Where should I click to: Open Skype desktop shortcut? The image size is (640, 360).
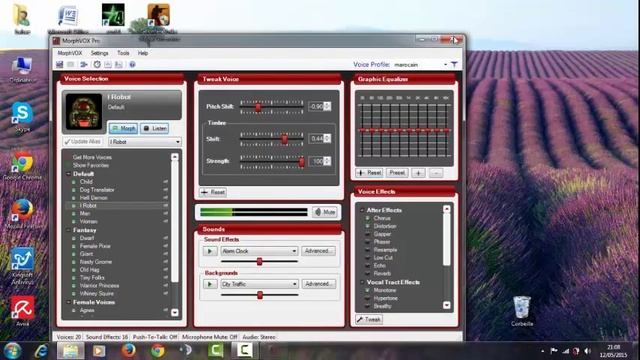click(22, 117)
